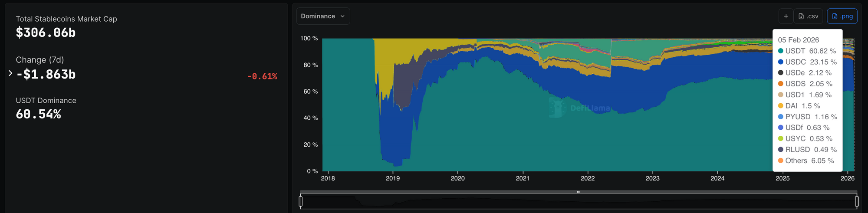868x213 pixels.
Task: Click the USD1 tan legend dot
Action: click(781, 95)
